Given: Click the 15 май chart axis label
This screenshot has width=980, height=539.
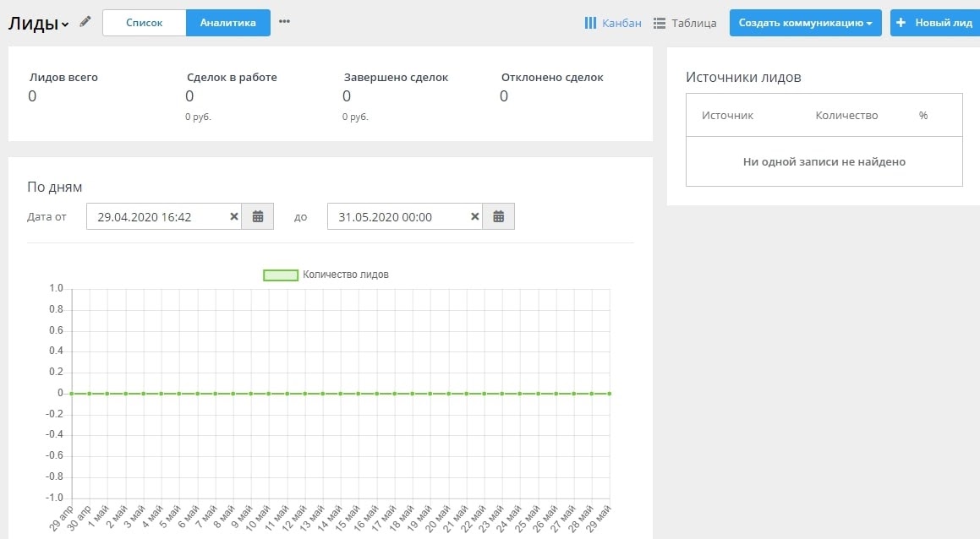Looking at the screenshot, I should pyautogui.click(x=348, y=518).
